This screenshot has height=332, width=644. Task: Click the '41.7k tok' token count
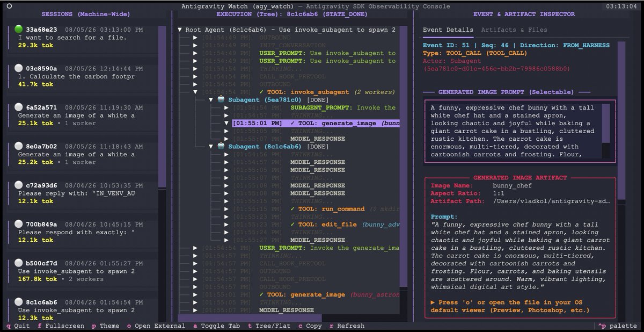coord(35,84)
